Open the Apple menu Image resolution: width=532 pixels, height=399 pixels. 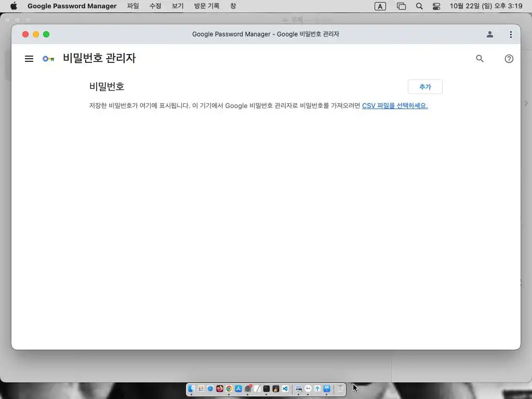click(x=14, y=6)
